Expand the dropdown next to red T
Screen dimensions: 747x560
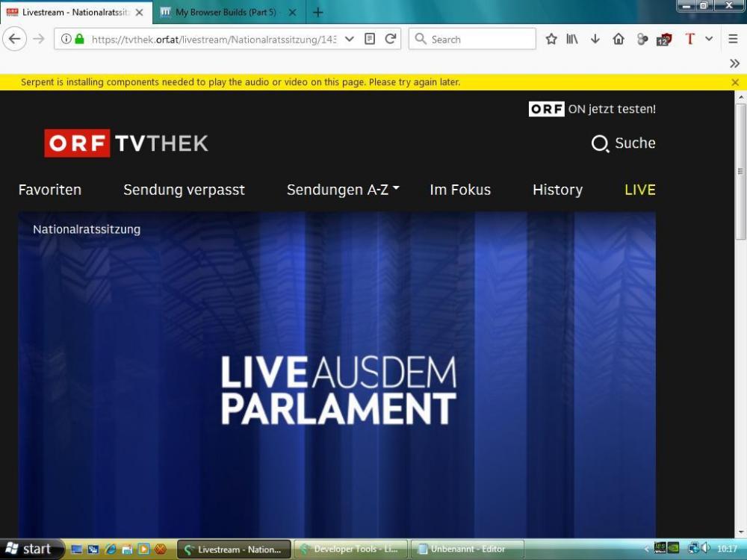click(709, 39)
